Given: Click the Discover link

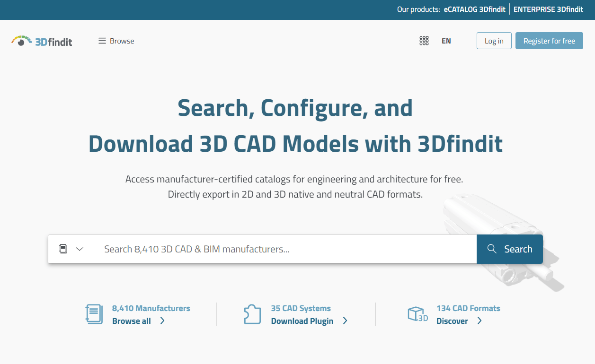Looking at the screenshot, I should click(452, 321).
